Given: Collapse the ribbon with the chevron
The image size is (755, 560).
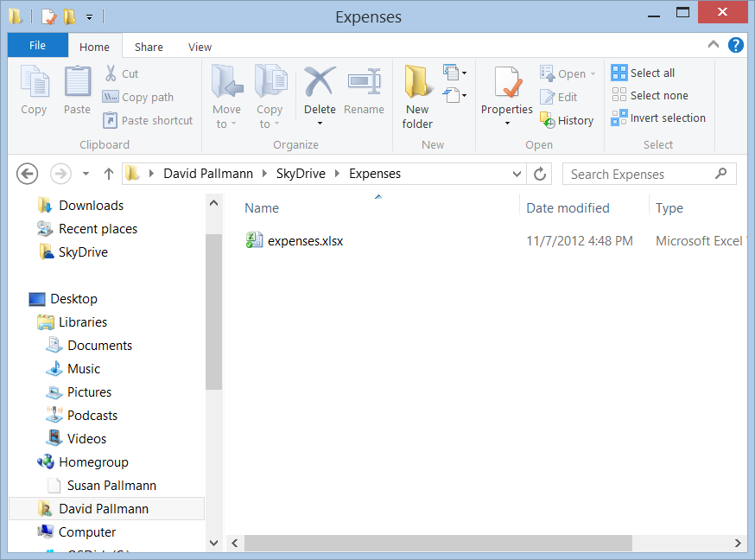Looking at the screenshot, I should (x=714, y=45).
